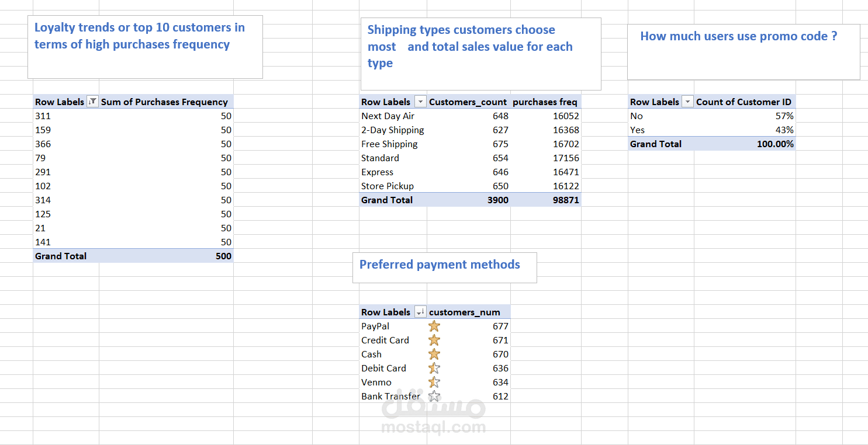Select the star icon in the Cash row
Image resolution: width=868 pixels, height=445 pixels.
[x=434, y=354]
